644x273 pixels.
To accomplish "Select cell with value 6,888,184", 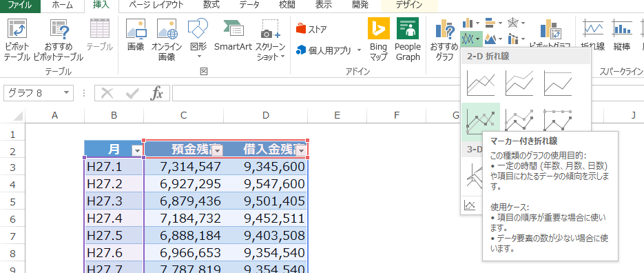I will click(x=184, y=236).
